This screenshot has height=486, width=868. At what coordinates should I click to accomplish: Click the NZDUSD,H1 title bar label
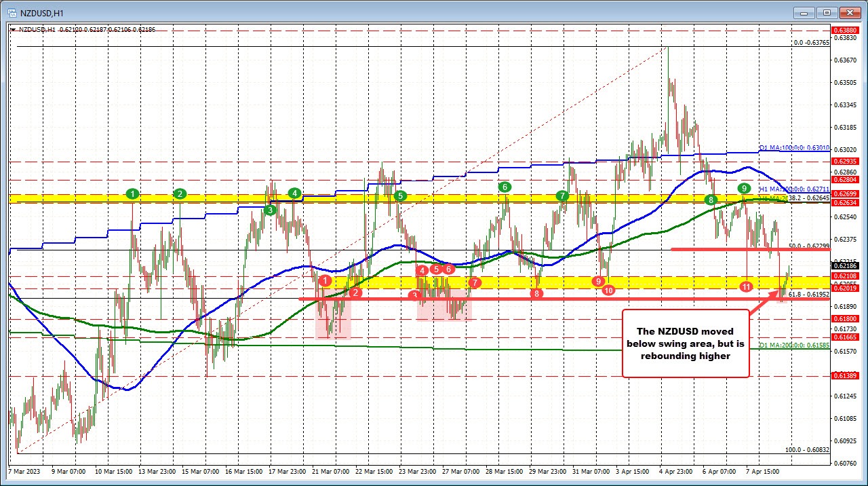click(x=41, y=12)
